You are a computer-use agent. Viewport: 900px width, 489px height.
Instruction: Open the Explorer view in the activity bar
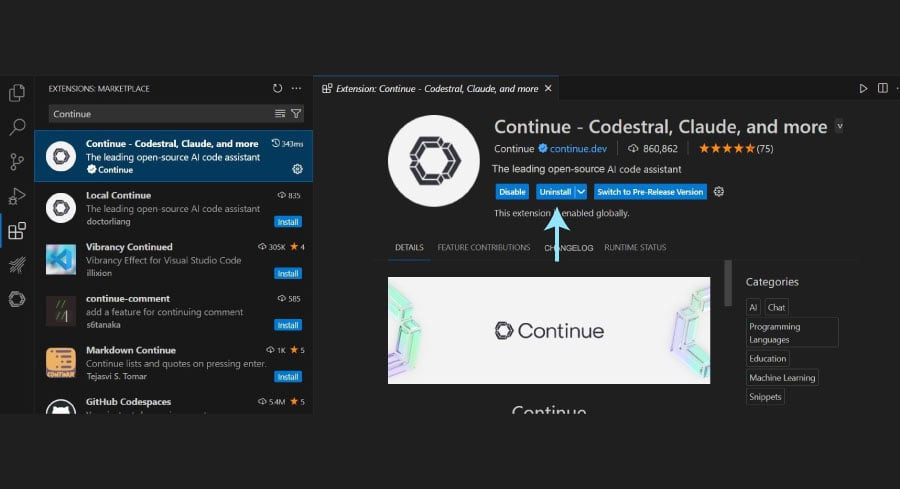(x=17, y=92)
